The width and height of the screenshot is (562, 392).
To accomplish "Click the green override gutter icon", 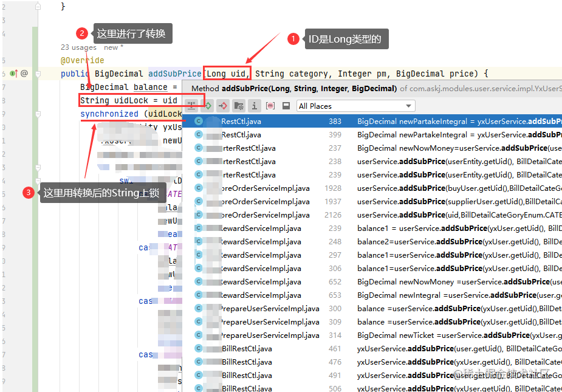I will (x=13, y=74).
